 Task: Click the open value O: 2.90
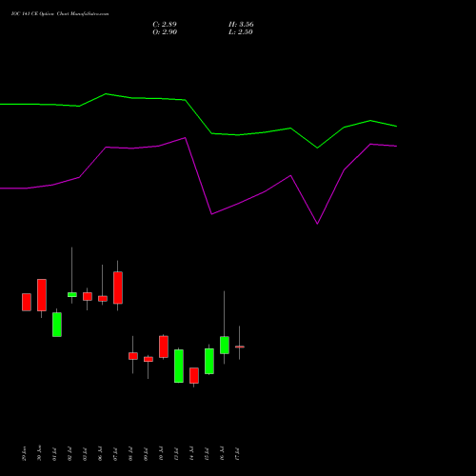[165, 32]
